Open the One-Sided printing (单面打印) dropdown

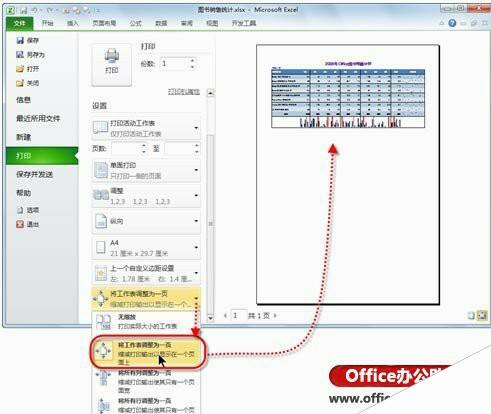(x=146, y=170)
